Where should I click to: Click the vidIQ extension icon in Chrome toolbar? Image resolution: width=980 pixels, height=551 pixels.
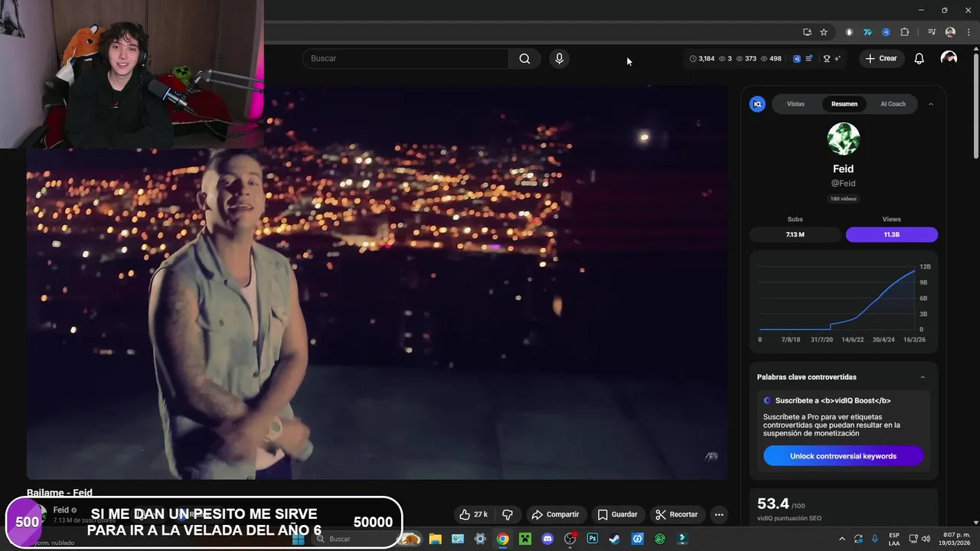pos(886,32)
